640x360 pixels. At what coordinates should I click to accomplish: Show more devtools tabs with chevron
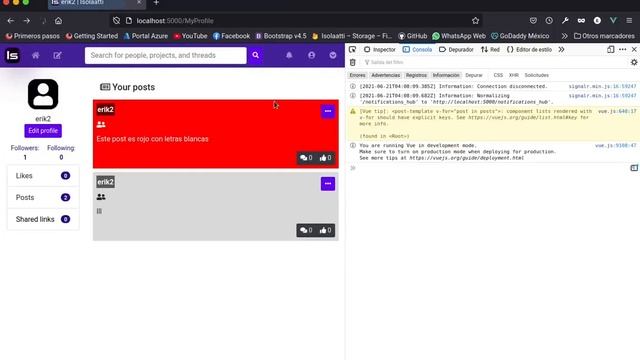tap(562, 49)
